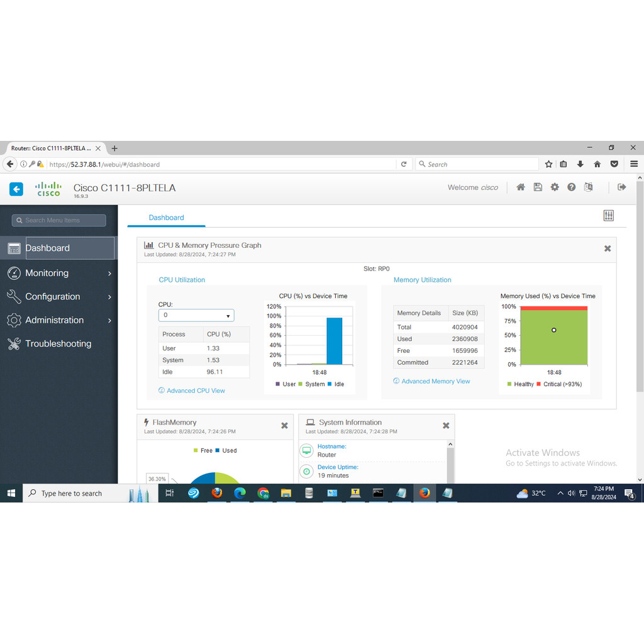
Task: Show bookmarks list icon in Firefox toolbar
Action: click(563, 164)
